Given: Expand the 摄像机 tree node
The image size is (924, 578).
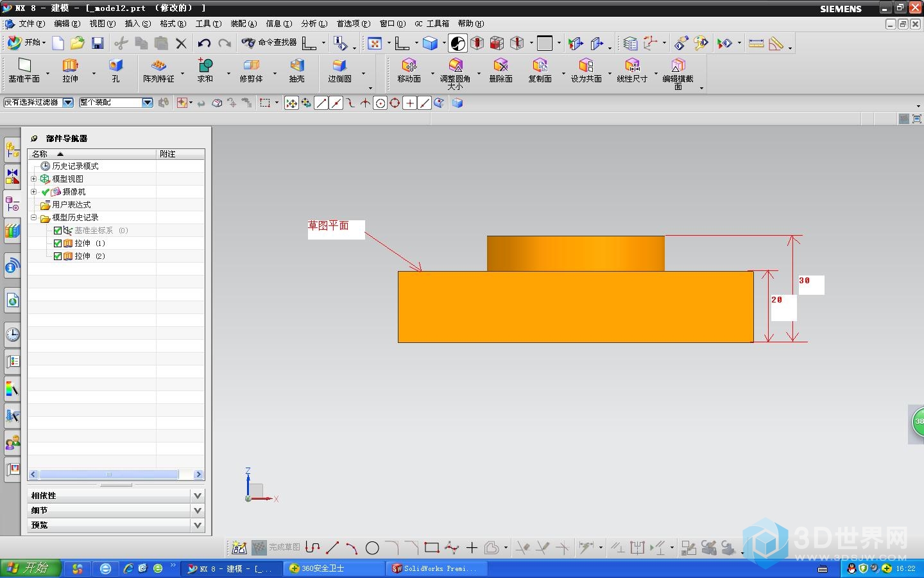Looking at the screenshot, I should click(34, 192).
